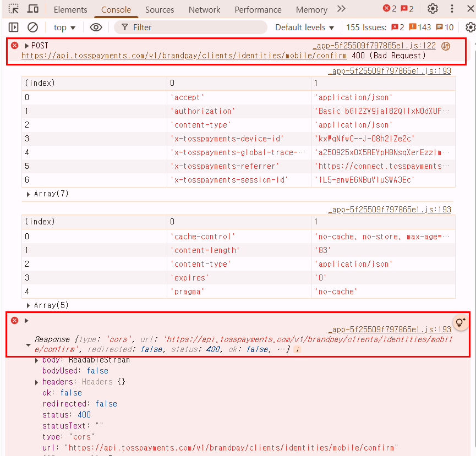Open _app js:193 link in Response error
This screenshot has height=456, width=476.
390,329
